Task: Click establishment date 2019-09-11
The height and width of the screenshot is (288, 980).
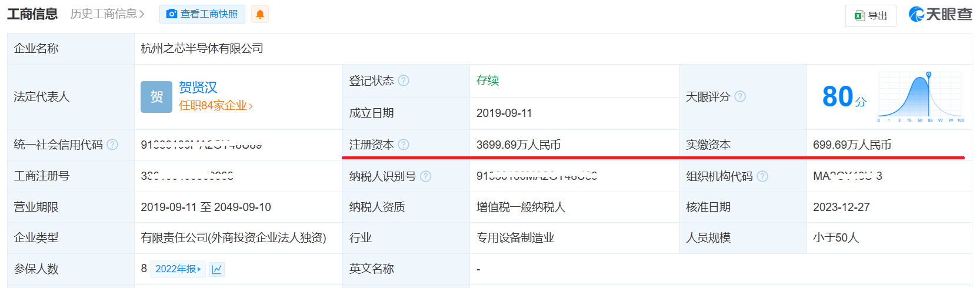Action: point(504,113)
